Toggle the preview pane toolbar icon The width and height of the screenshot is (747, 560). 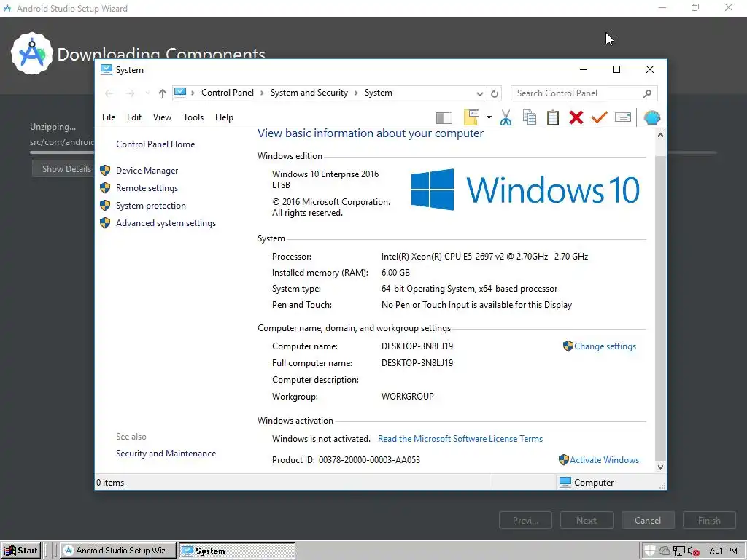coord(444,117)
